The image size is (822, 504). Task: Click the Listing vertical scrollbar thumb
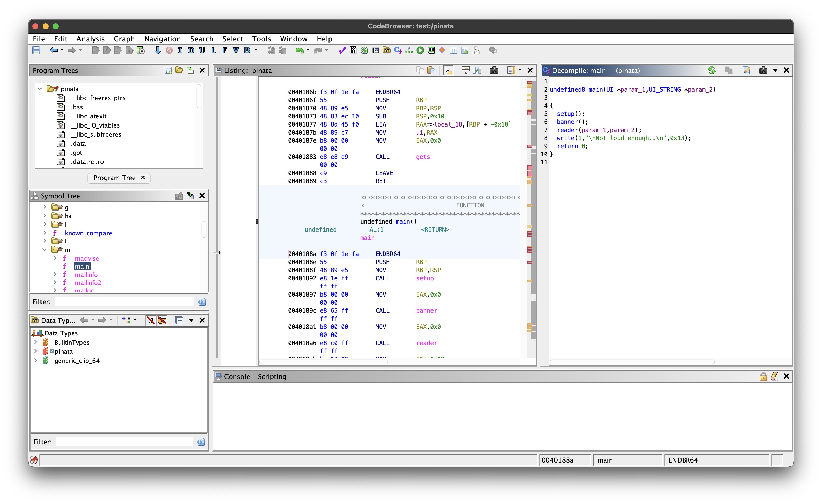524,84
